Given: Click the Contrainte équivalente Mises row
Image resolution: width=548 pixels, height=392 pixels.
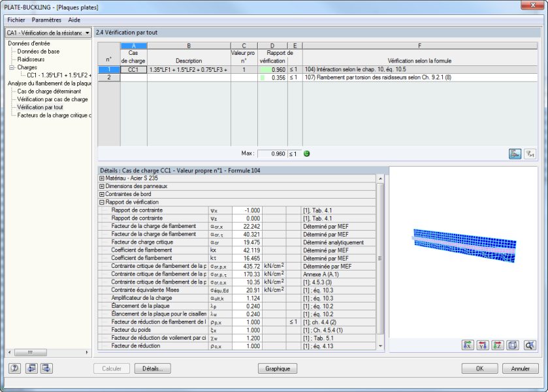Looking at the screenshot, I should coord(237,290).
